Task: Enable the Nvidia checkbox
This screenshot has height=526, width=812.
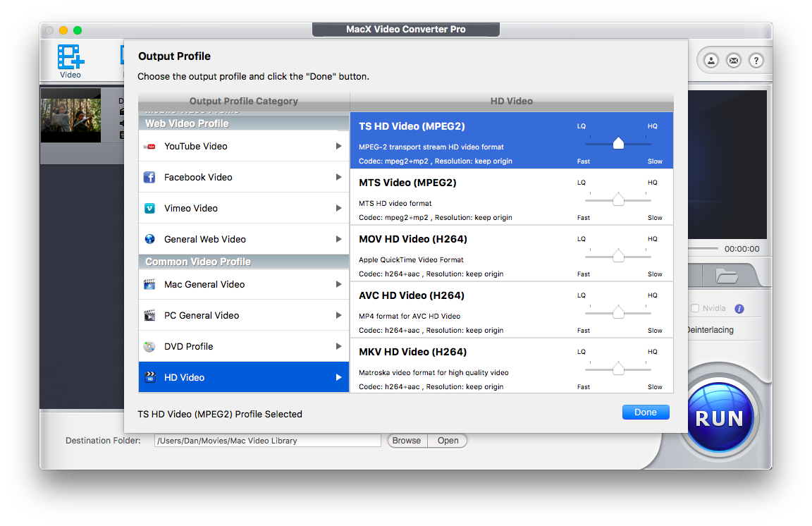Action: (x=695, y=308)
